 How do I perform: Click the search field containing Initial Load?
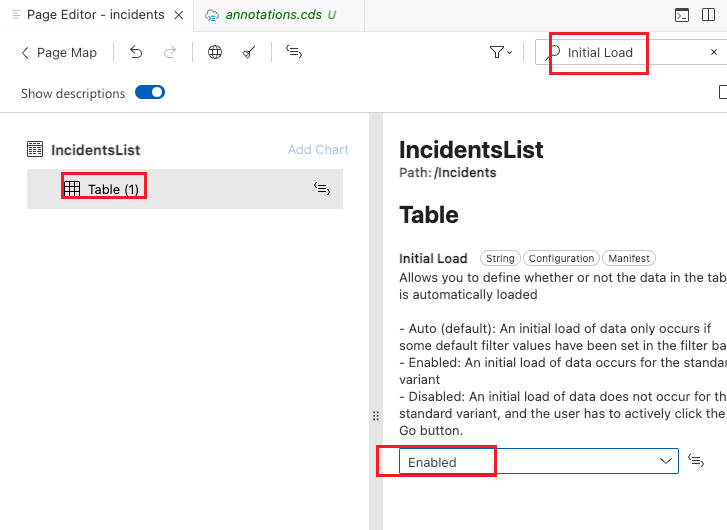pos(630,52)
